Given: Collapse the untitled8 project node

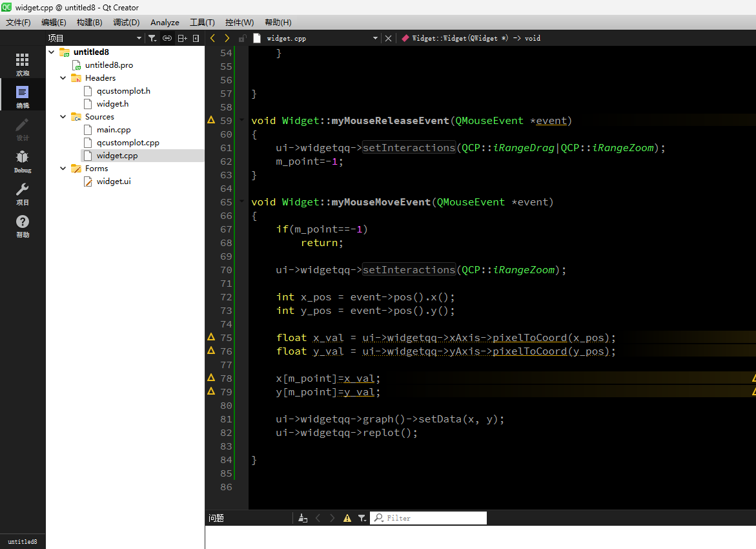Looking at the screenshot, I should pyautogui.click(x=52, y=52).
